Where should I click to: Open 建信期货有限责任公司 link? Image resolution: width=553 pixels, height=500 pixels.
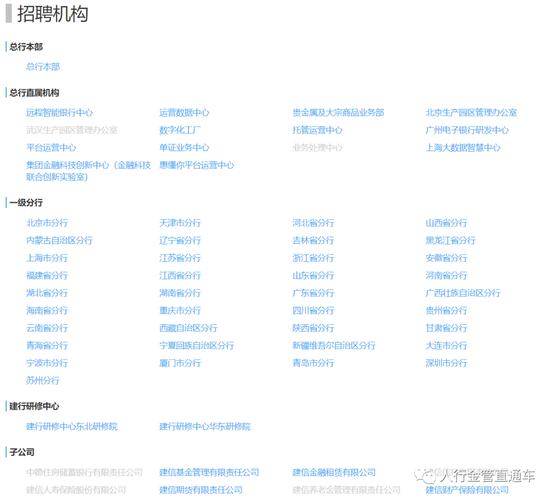pos(201,490)
